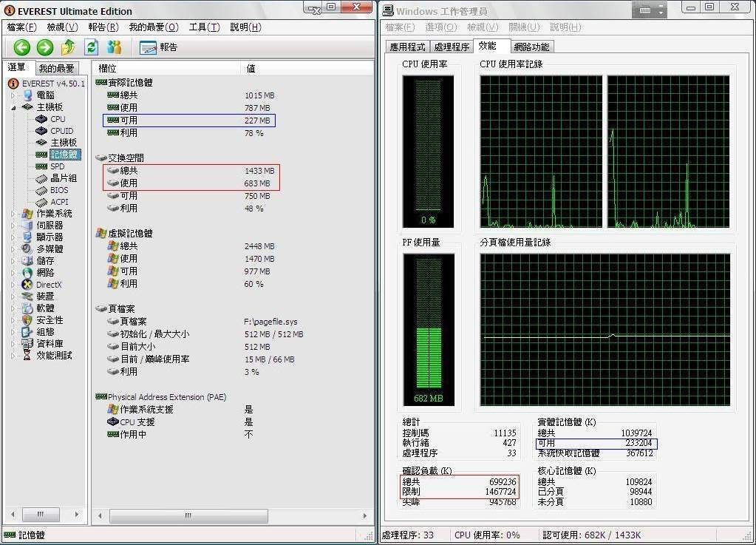Click the two-people icon in the EVEREST toolbar

tap(115, 47)
